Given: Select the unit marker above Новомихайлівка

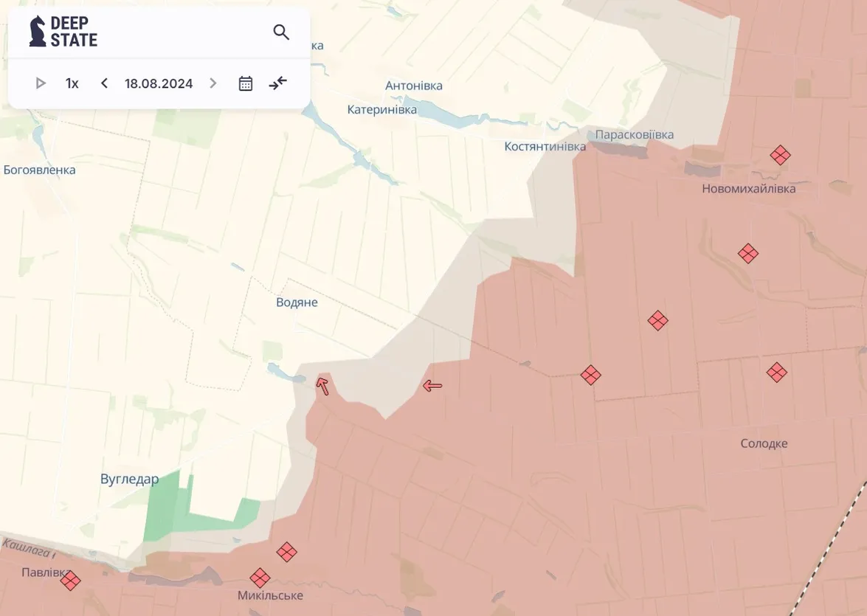Looking at the screenshot, I should pyautogui.click(x=780, y=155).
